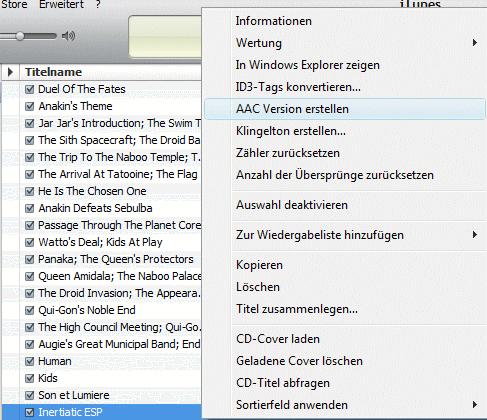Select highlighted track Inertiatic ESP

pos(70,412)
